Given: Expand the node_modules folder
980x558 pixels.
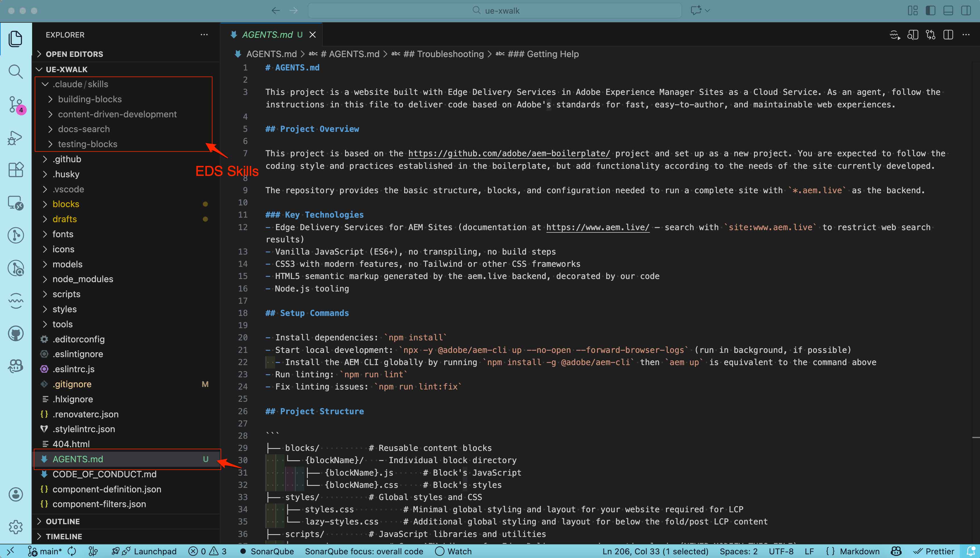Looking at the screenshot, I should (x=83, y=279).
